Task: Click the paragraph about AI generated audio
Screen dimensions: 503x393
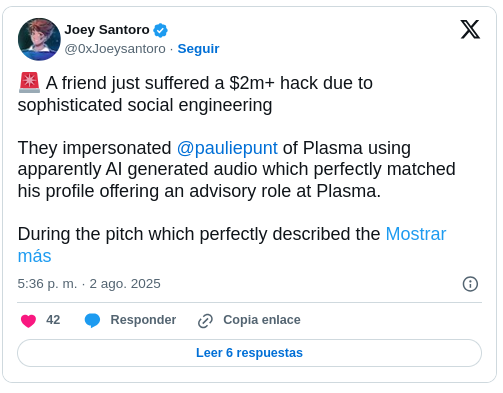Action: 237,169
